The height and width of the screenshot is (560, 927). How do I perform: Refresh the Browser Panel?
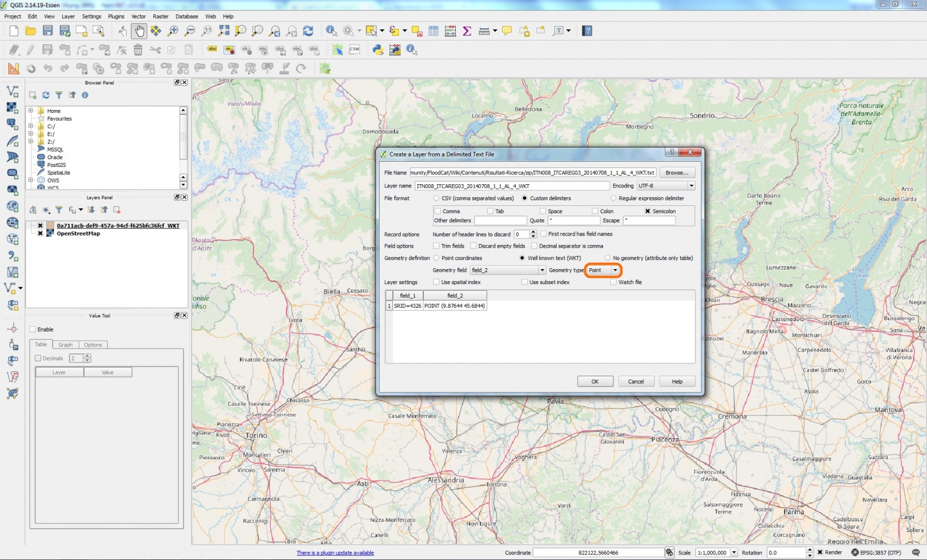(x=46, y=95)
